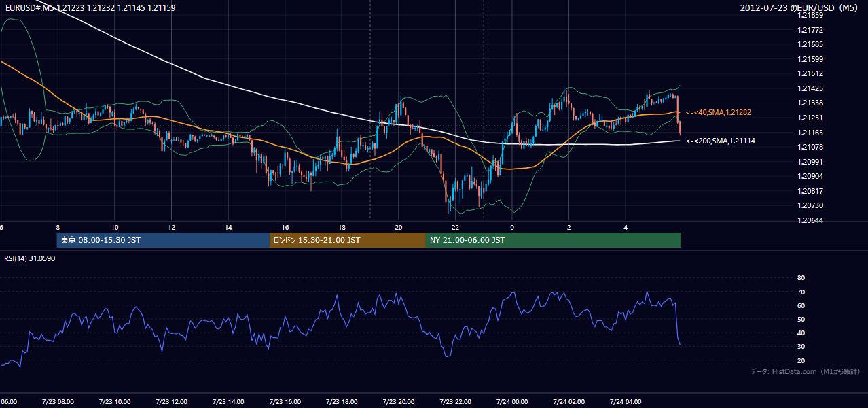Click RSI scale value 40

[801, 333]
